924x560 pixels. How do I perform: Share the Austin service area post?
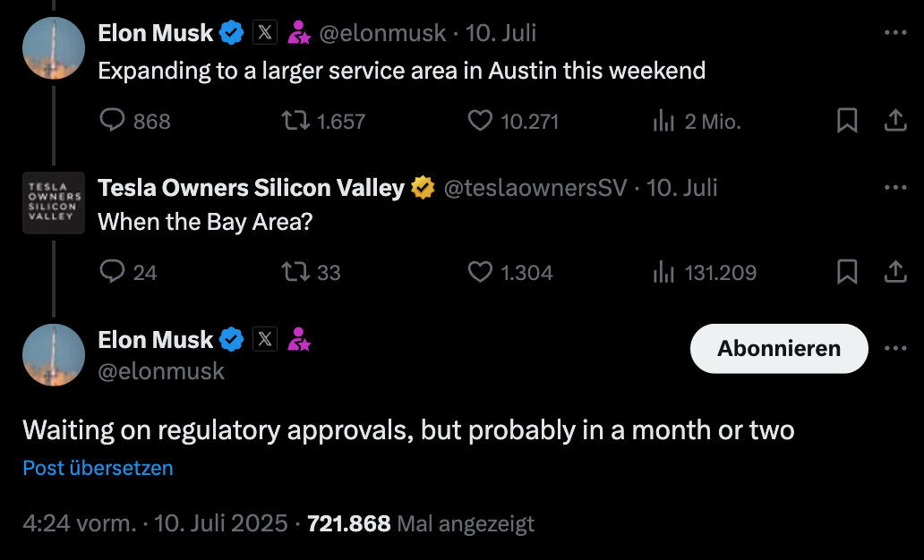tap(895, 121)
